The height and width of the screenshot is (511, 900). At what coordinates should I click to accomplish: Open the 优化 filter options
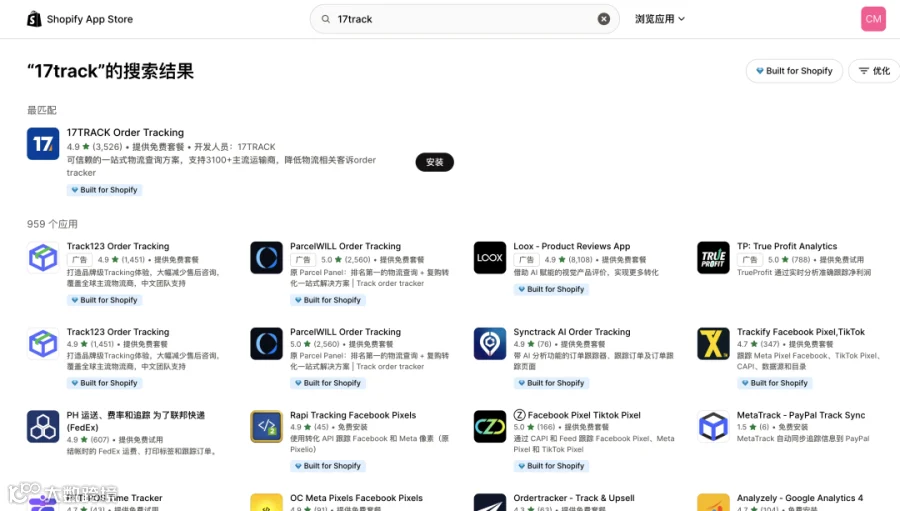(x=874, y=71)
